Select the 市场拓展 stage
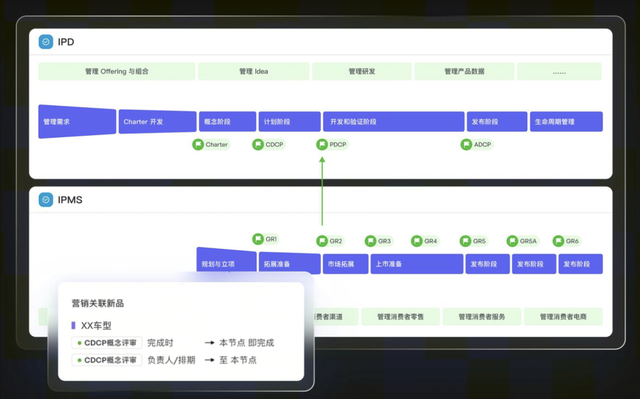This screenshot has height=399, width=640. coord(345,264)
